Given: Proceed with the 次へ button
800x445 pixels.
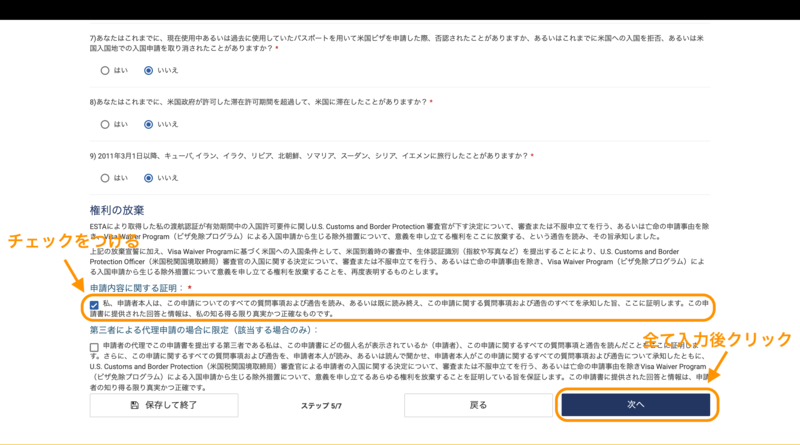Looking at the screenshot, I should (636, 405).
